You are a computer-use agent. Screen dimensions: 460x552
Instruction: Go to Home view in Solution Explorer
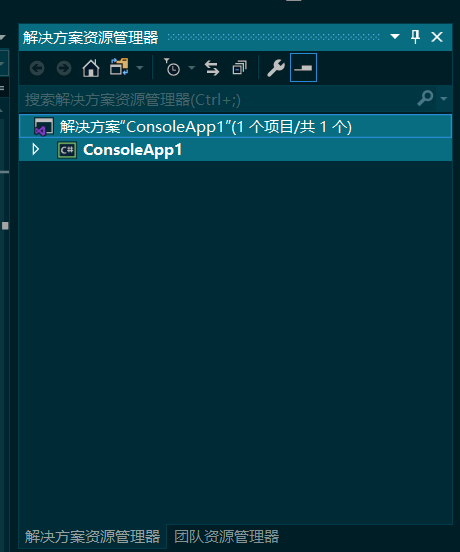coord(91,68)
